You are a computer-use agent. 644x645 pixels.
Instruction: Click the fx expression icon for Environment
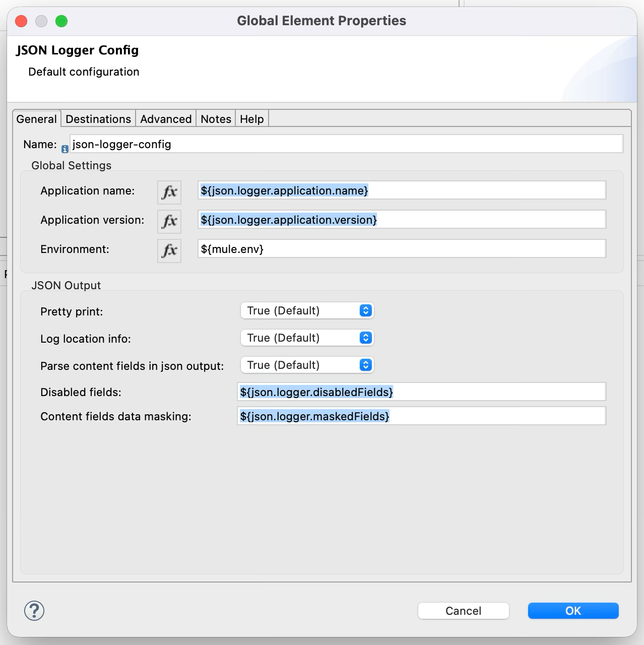click(169, 250)
